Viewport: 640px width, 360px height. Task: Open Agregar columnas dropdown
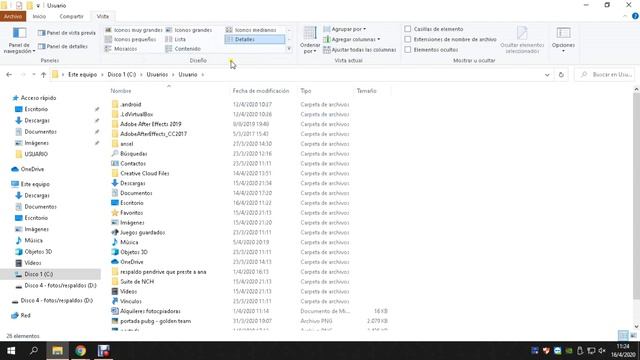click(352, 39)
